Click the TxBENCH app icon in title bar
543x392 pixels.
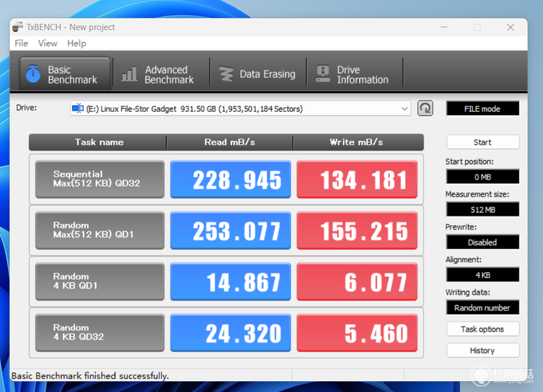18,27
